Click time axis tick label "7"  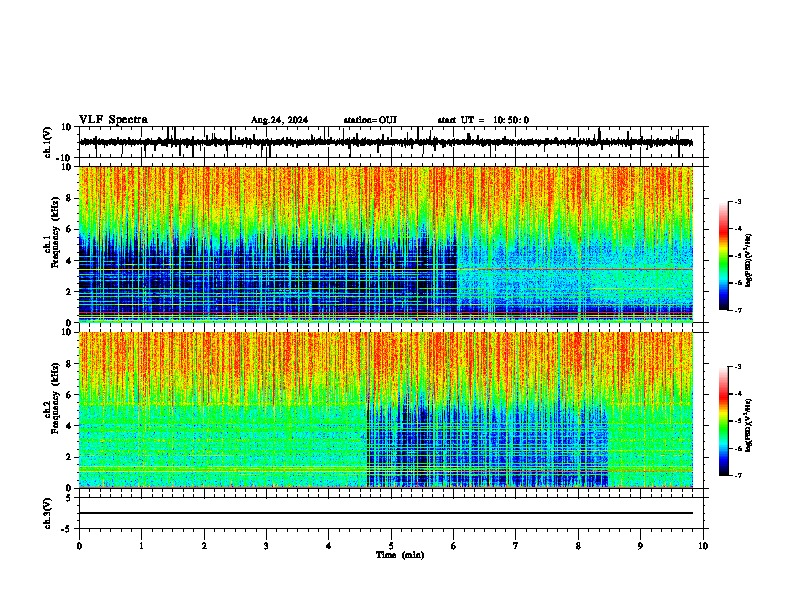click(516, 546)
